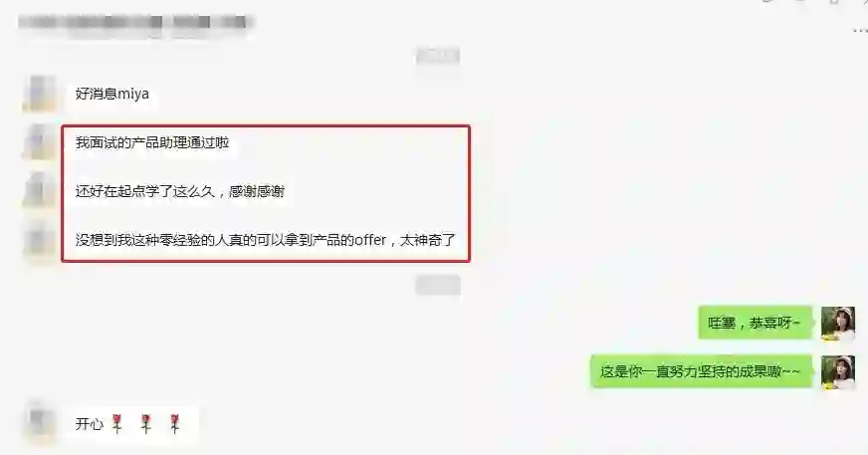The width and height of the screenshot is (868, 455).
Task: Click the avatar beside the "开心" message
Action: (40, 423)
